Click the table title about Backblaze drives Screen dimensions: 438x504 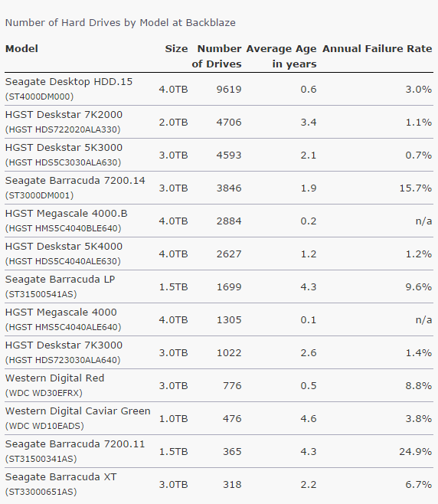(x=120, y=23)
